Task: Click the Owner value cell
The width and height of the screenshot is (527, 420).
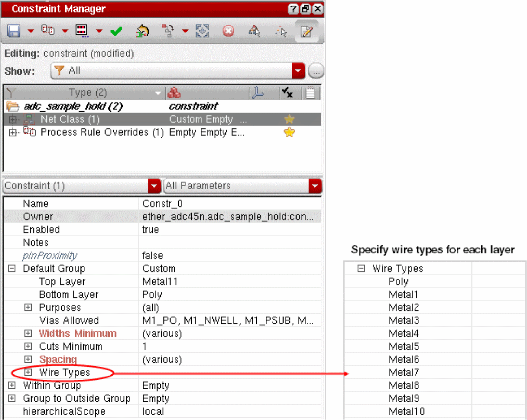Action: click(230, 217)
